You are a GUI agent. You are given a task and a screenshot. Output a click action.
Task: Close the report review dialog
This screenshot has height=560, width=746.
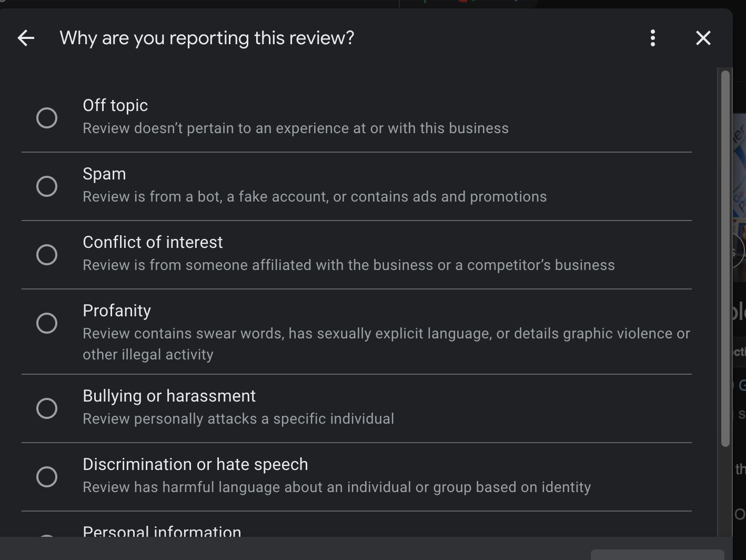[703, 38]
